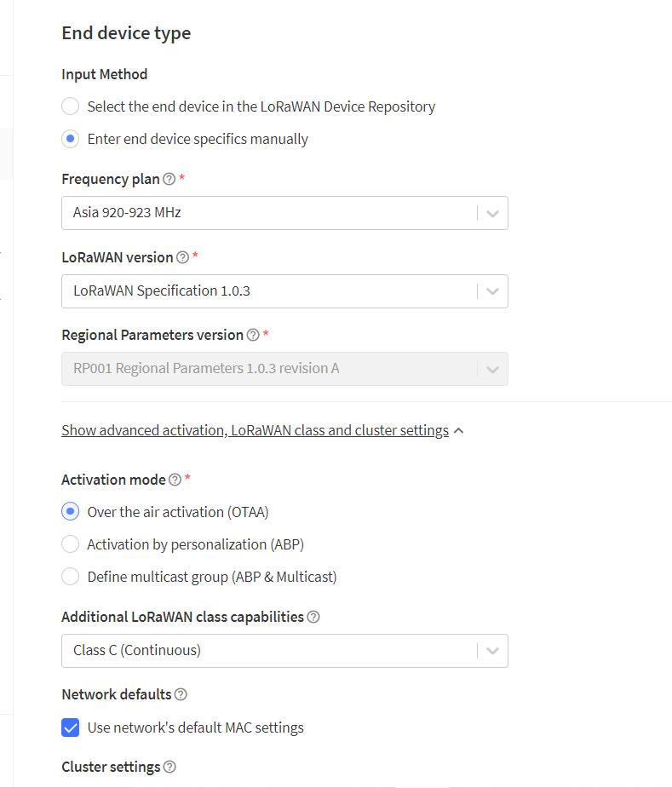Choose Over the air activation (OTAA)

pos(71,512)
